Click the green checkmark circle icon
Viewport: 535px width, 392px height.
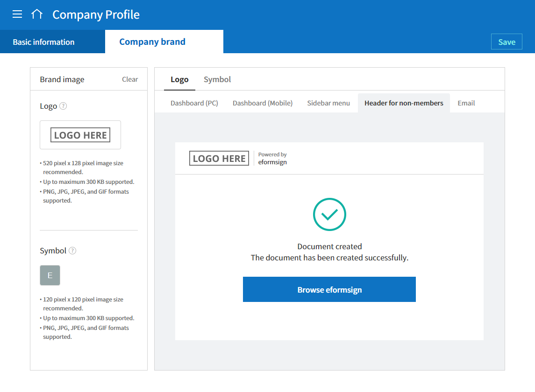coord(329,214)
